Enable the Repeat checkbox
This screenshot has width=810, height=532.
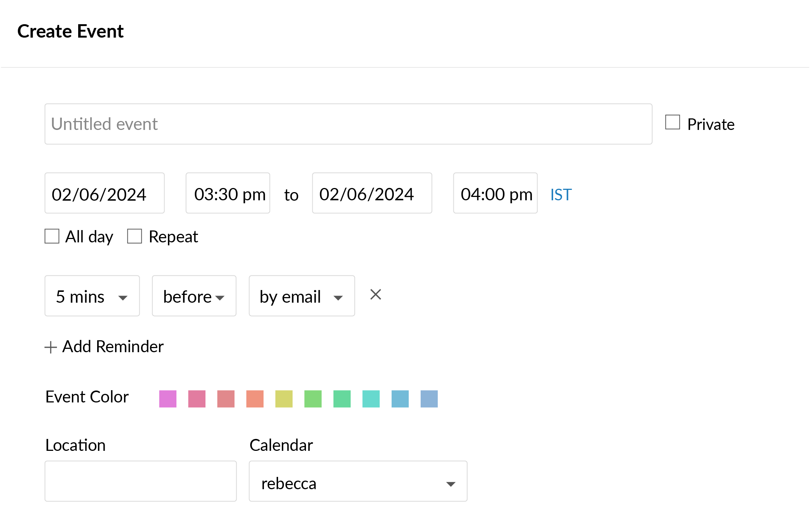134,236
